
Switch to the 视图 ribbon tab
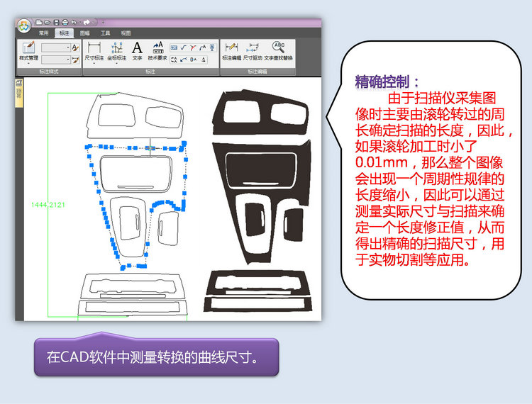[126, 33]
